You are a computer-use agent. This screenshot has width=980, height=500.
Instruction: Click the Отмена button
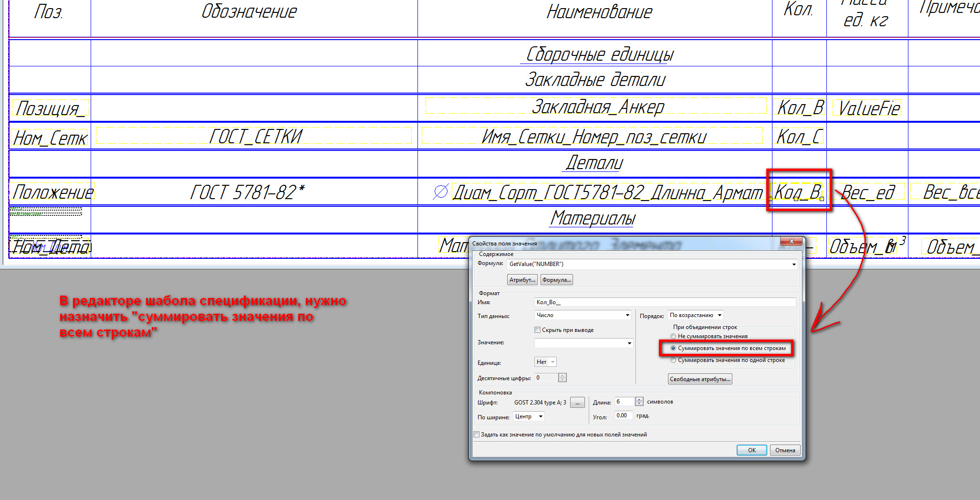click(x=785, y=450)
